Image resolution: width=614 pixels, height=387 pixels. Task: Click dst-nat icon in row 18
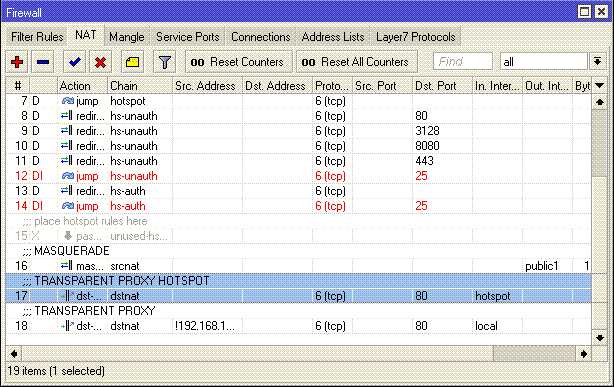click(67, 326)
